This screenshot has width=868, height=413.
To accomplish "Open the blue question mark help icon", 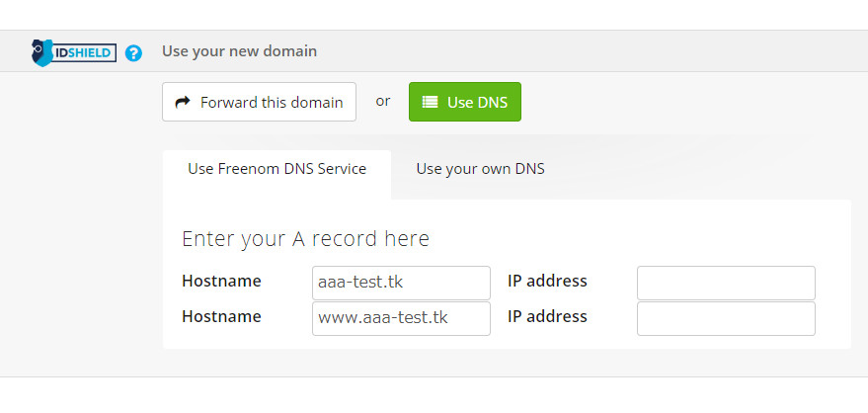I will click(133, 53).
